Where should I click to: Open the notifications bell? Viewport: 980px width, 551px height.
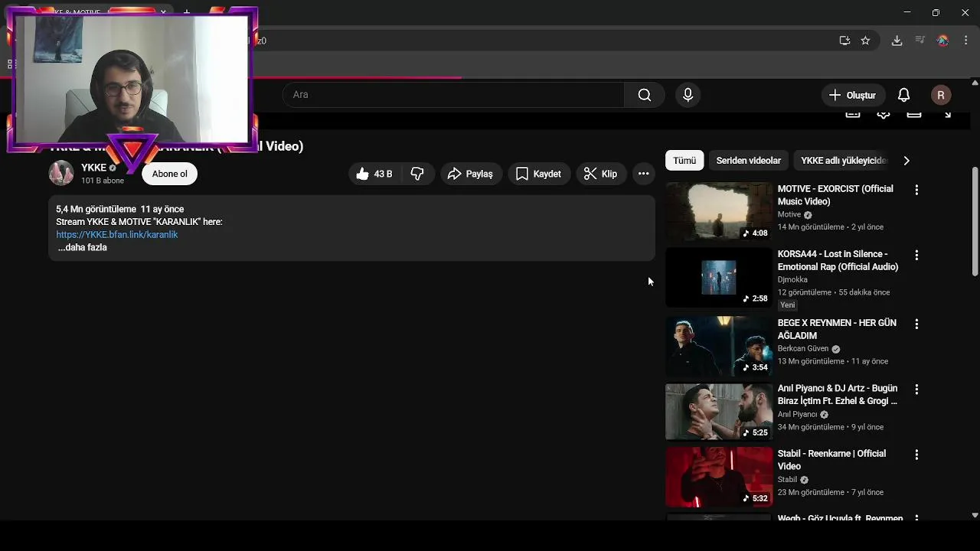coord(903,95)
